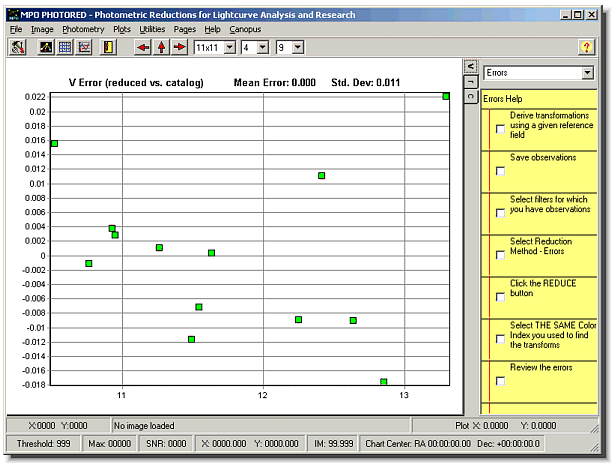Click the 'Mean Error: 0.000' label
The image size is (614, 466).
coord(274,83)
